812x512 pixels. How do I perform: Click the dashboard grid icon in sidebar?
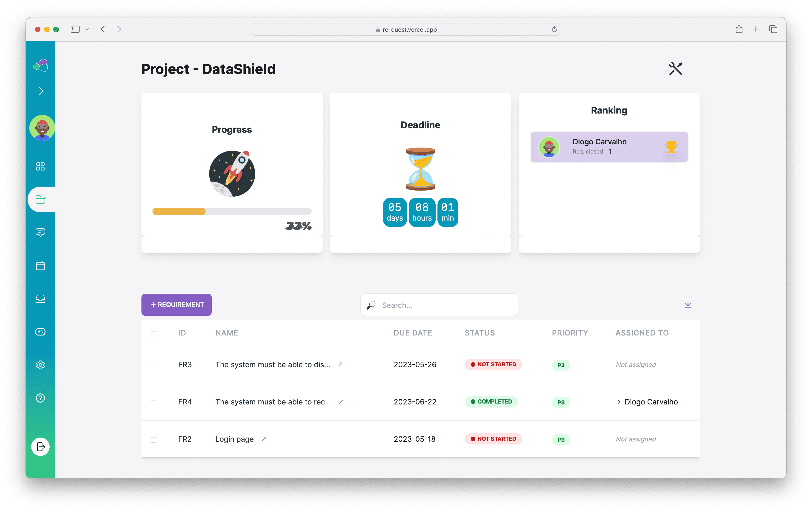pyautogui.click(x=40, y=166)
